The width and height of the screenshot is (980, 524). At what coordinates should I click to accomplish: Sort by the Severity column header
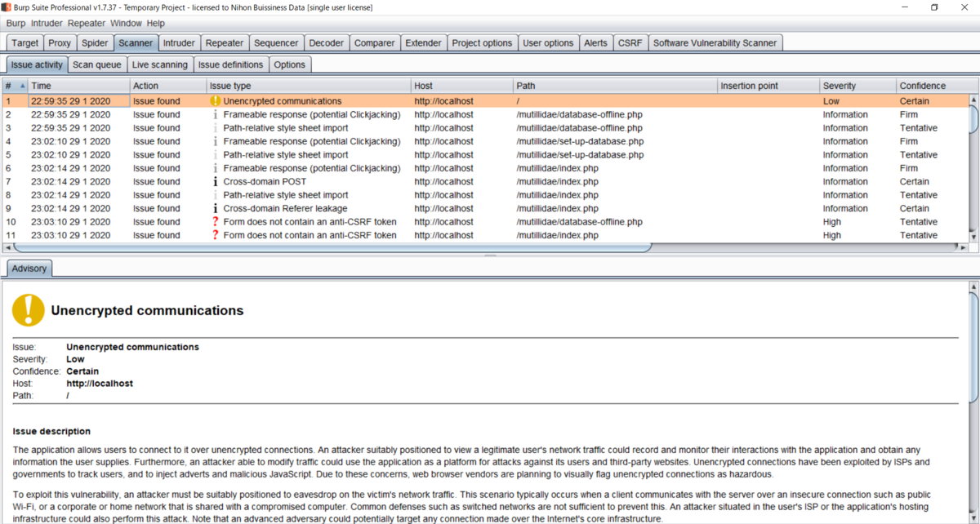857,86
